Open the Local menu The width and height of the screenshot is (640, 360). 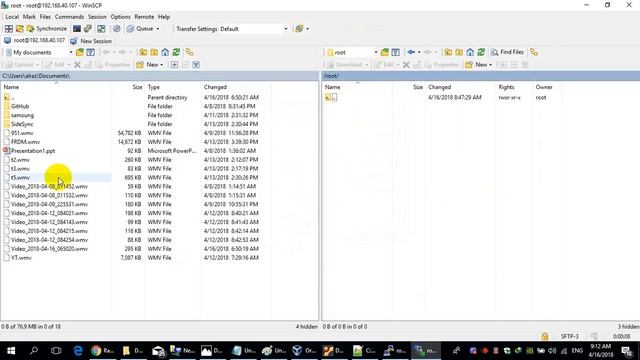coord(12,17)
